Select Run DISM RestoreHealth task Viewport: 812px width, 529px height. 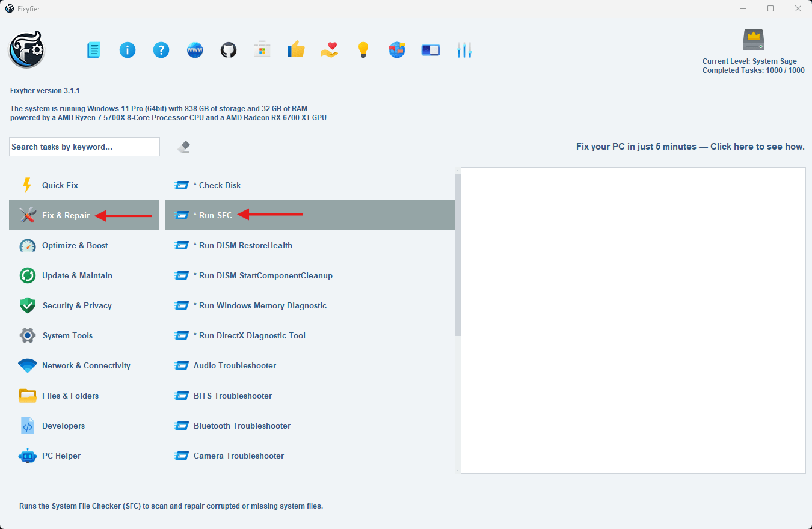coord(310,245)
